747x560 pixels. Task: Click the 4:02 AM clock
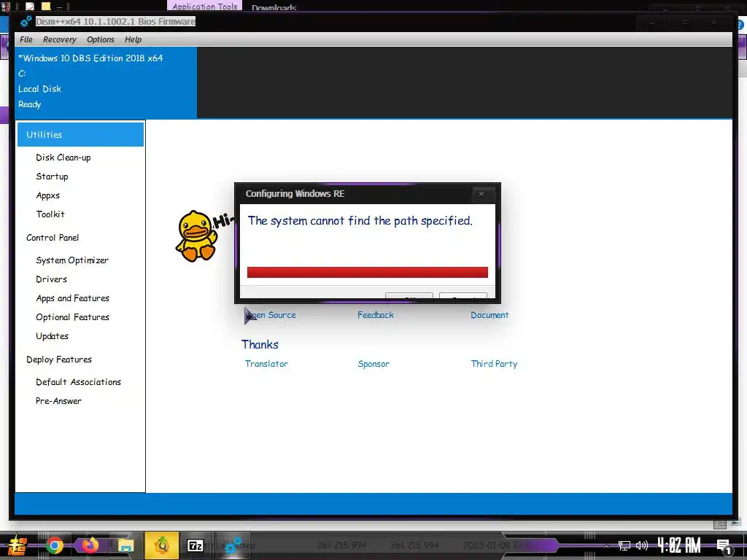pos(679,545)
